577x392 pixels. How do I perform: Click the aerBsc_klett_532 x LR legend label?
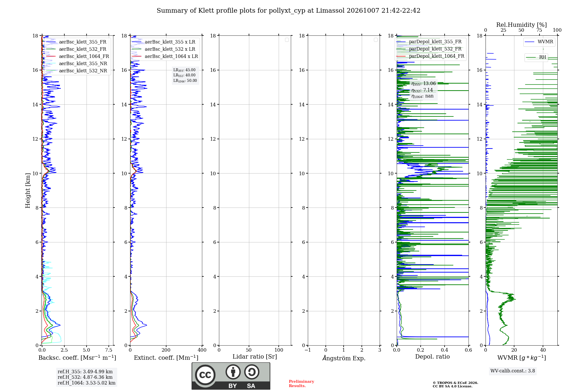point(170,49)
